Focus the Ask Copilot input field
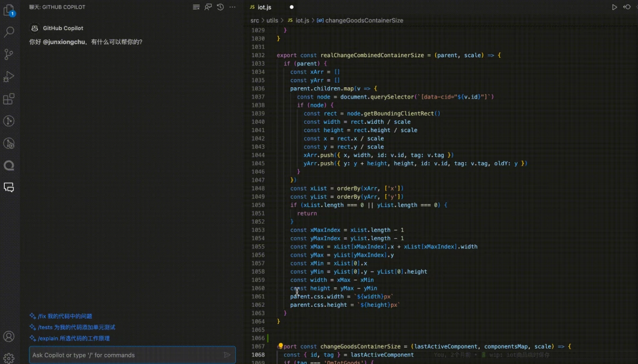 point(132,355)
